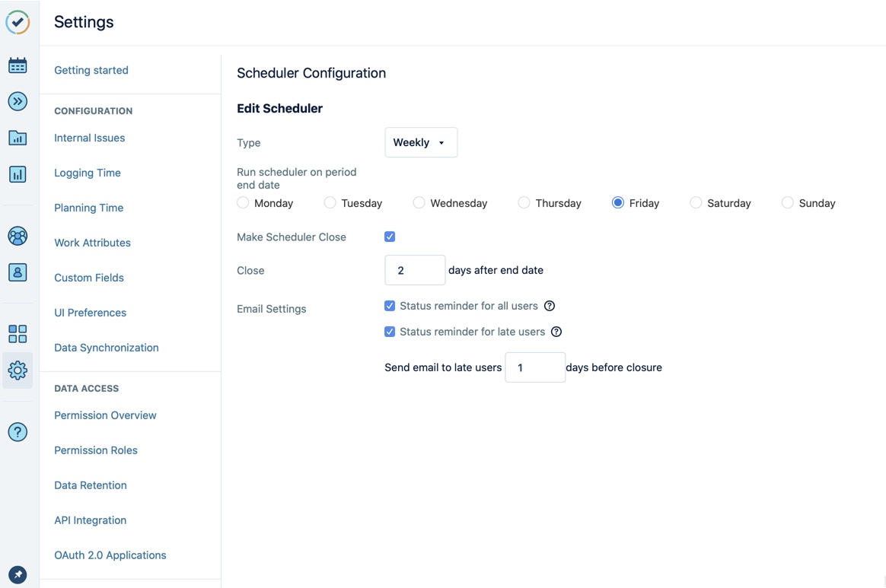Go to Logging Time settings

(x=88, y=173)
